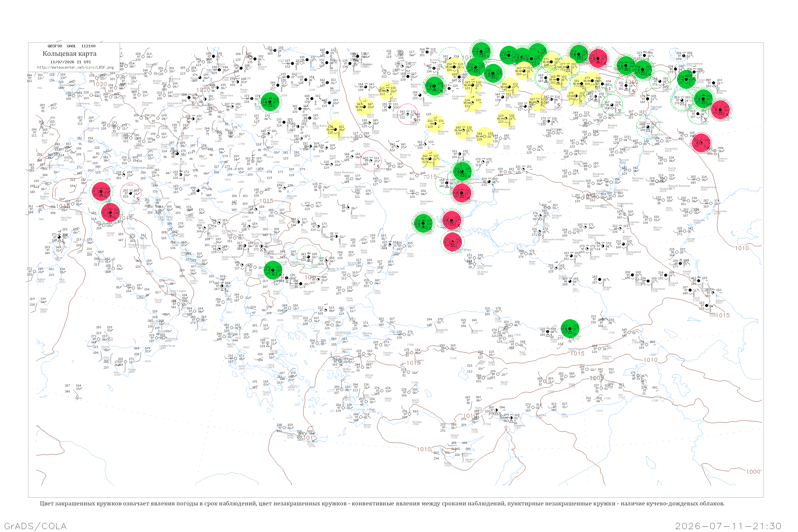Click the "1010" isobar label below Kars
The width and height of the screenshot is (798, 532).
650,360
